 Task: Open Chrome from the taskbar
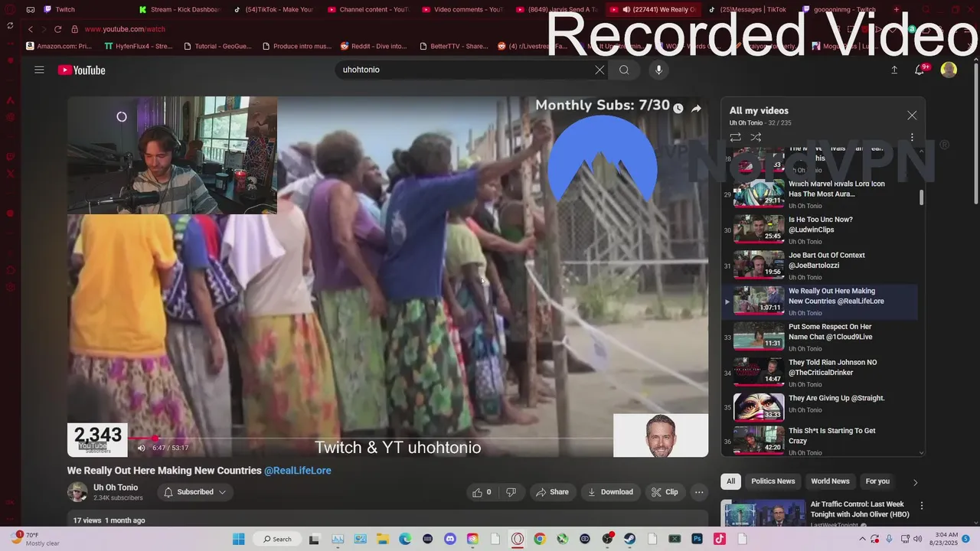click(x=540, y=539)
